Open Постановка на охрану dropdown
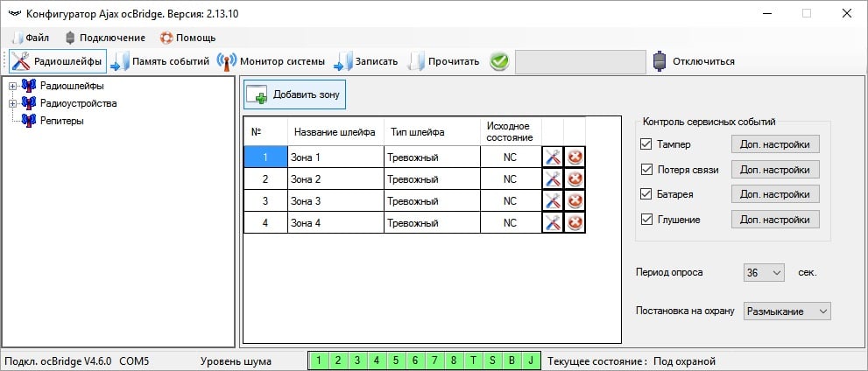This screenshot has height=371, width=868. coord(787,311)
